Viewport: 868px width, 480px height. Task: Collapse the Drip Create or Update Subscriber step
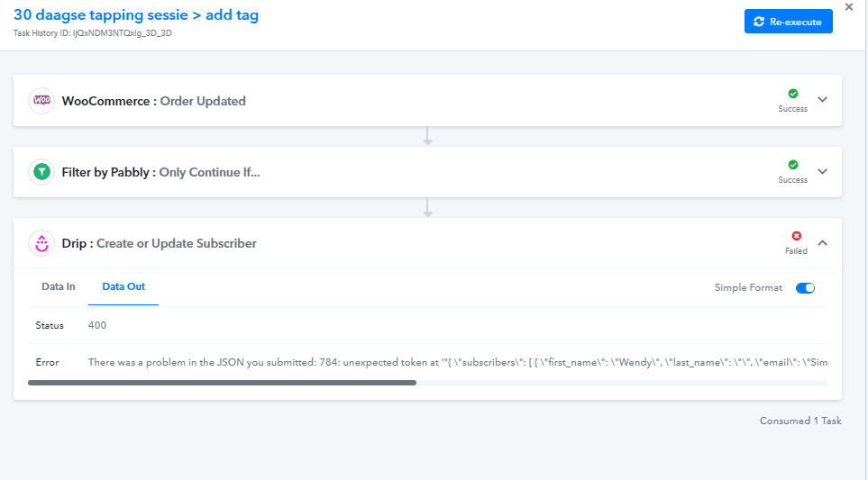click(823, 243)
